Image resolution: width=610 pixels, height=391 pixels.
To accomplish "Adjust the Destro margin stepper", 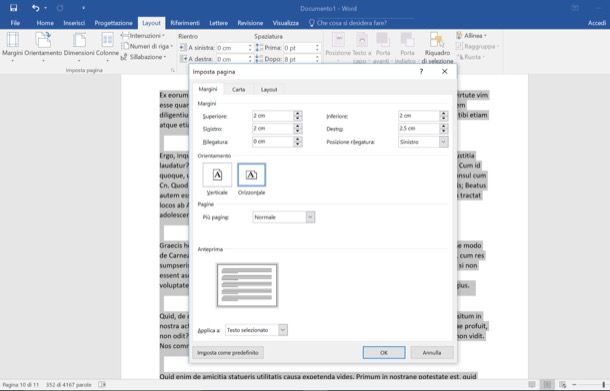I will click(444, 128).
